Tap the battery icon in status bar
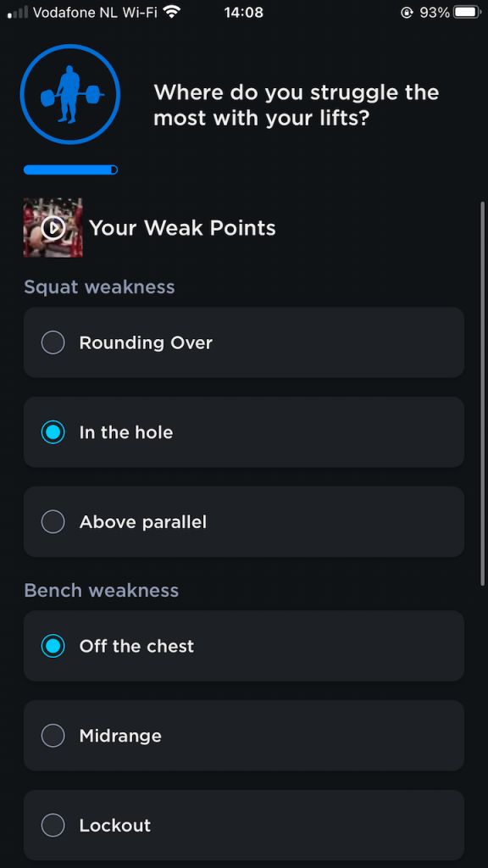 468,12
